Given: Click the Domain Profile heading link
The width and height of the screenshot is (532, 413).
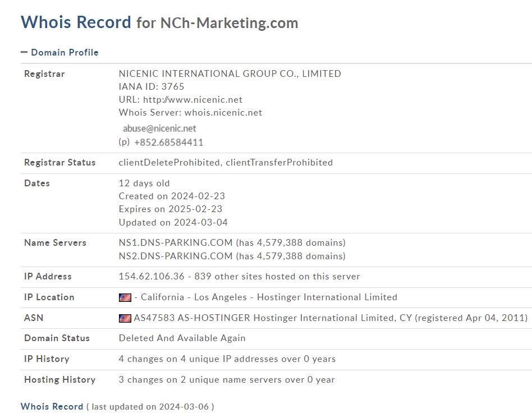Looking at the screenshot, I should pyautogui.click(x=65, y=52).
